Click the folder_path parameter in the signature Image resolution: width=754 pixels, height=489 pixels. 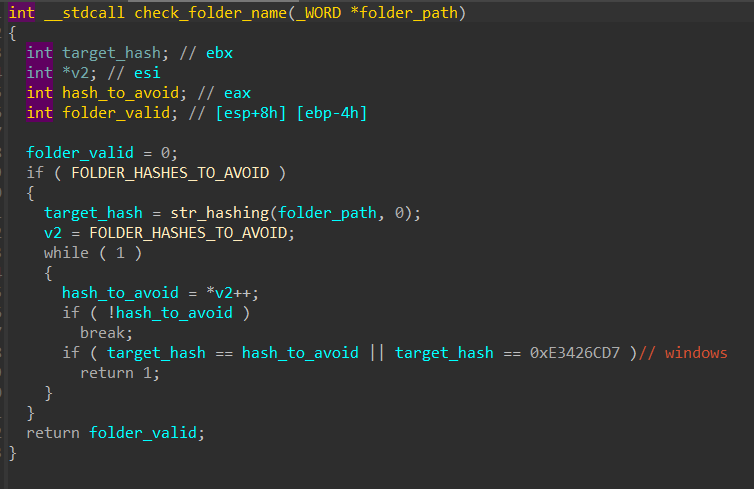[x=406, y=13]
